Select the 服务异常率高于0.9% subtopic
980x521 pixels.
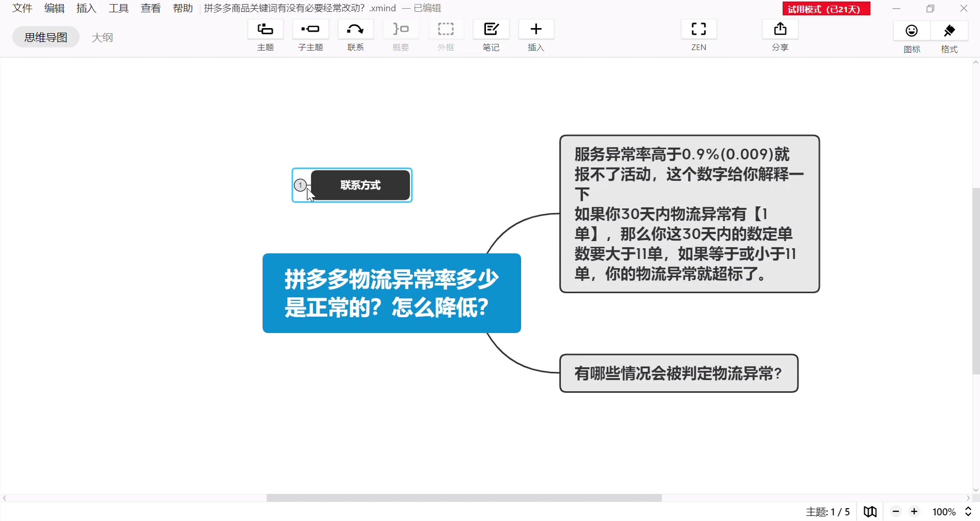click(x=690, y=214)
